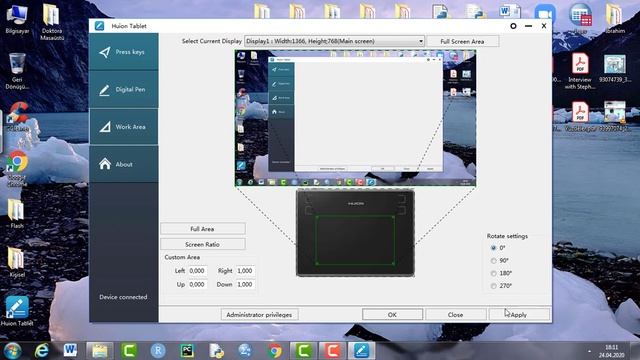Viewport: 640px width, 360px height.
Task: Click the taskbar clock and date
Action: tap(611, 351)
